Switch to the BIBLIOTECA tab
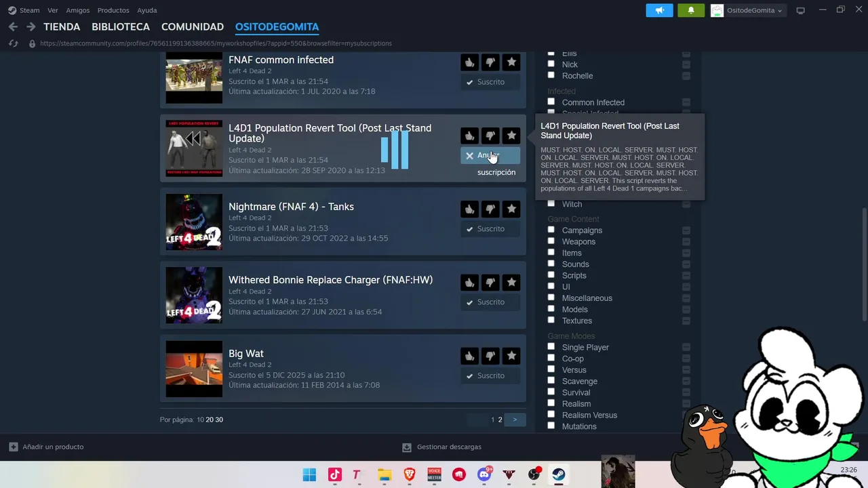This screenshot has width=868, height=488. coord(121,27)
